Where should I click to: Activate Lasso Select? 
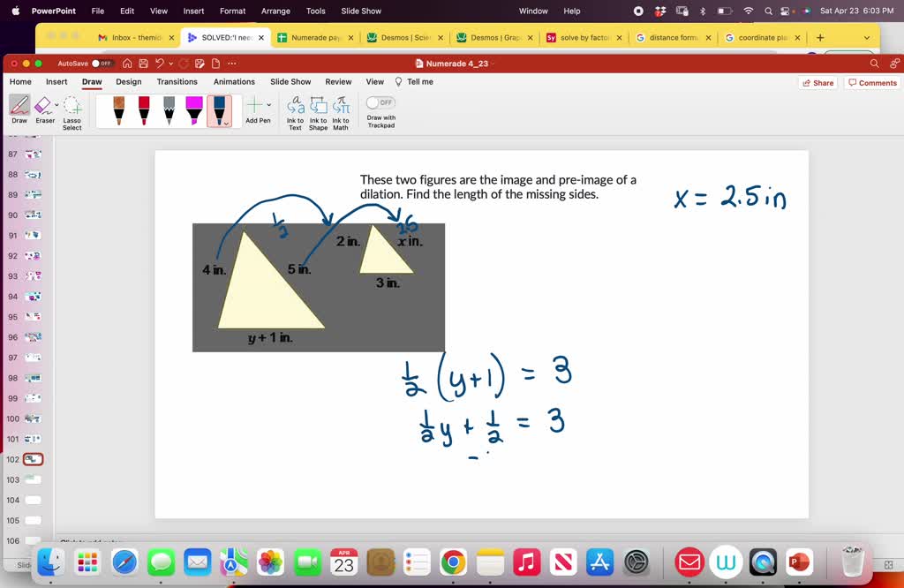(x=71, y=108)
